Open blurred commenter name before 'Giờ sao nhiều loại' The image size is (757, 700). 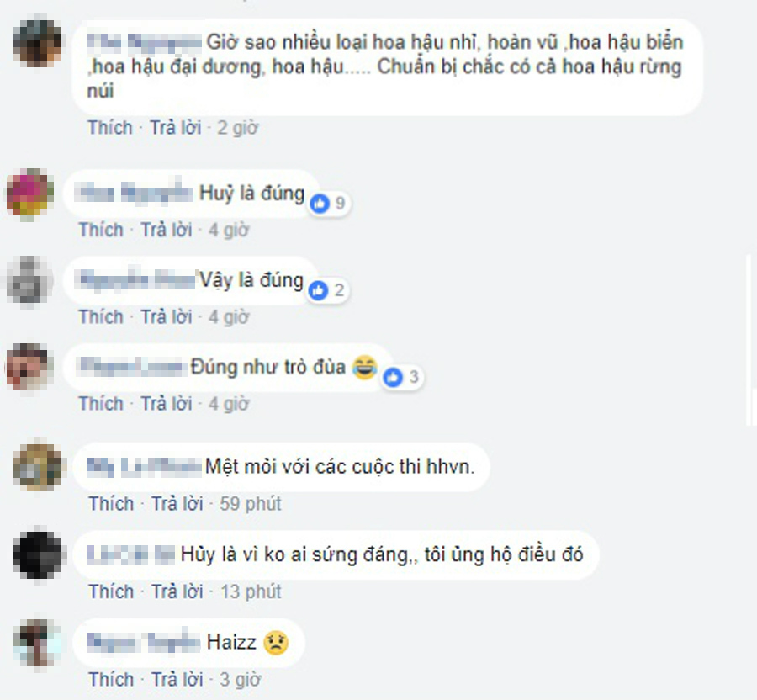pos(145,42)
